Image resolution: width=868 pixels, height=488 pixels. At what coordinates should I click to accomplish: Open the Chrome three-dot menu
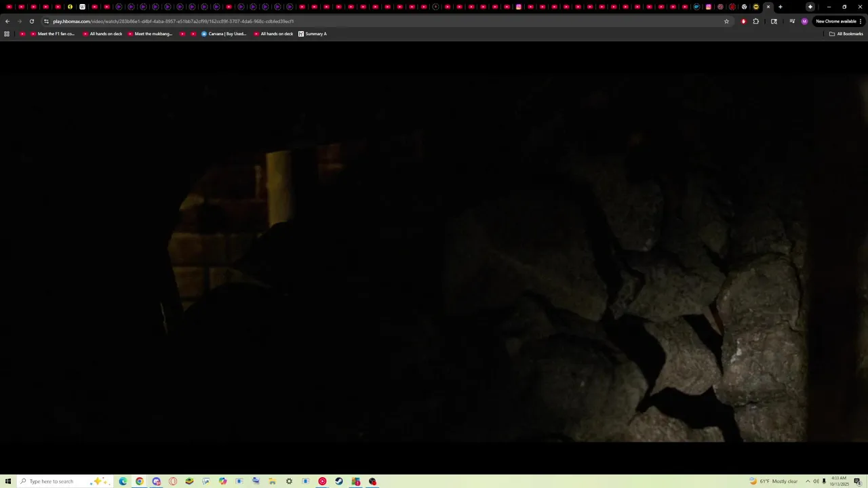pyautogui.click(x=861, y=21)
